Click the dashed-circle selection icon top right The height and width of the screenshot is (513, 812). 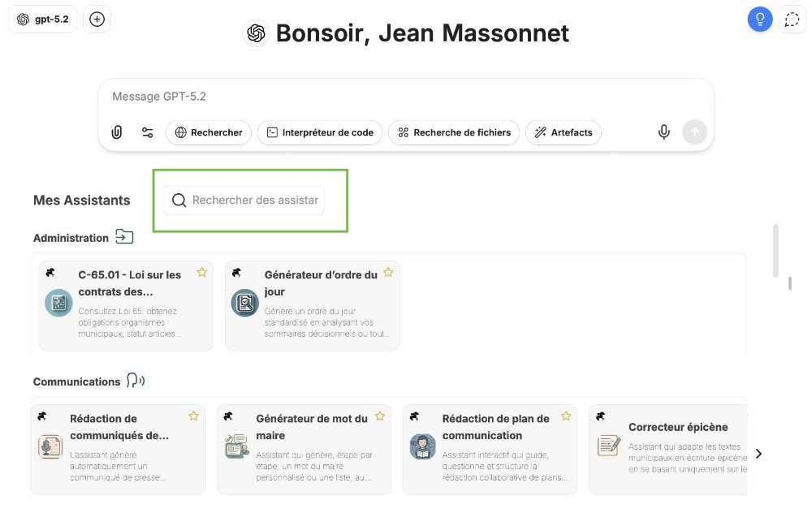click(x=792, y=19)
